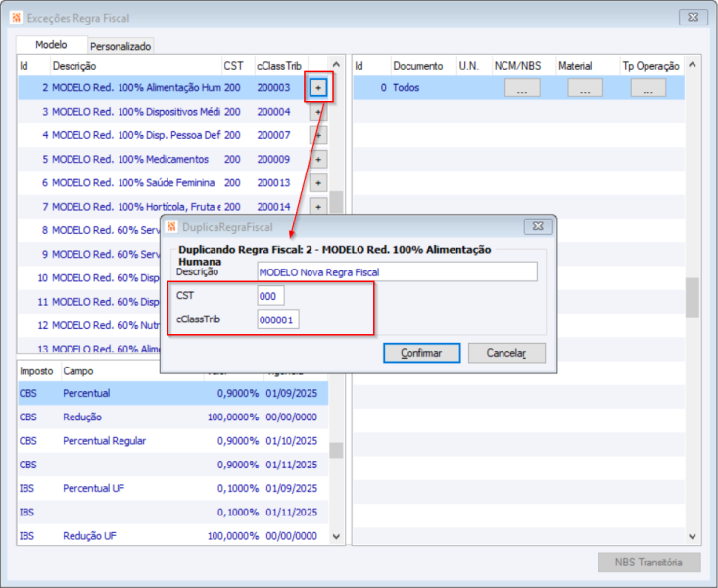718x588 pixels.
Task: Click the Imposto column header
Action: 38,371
